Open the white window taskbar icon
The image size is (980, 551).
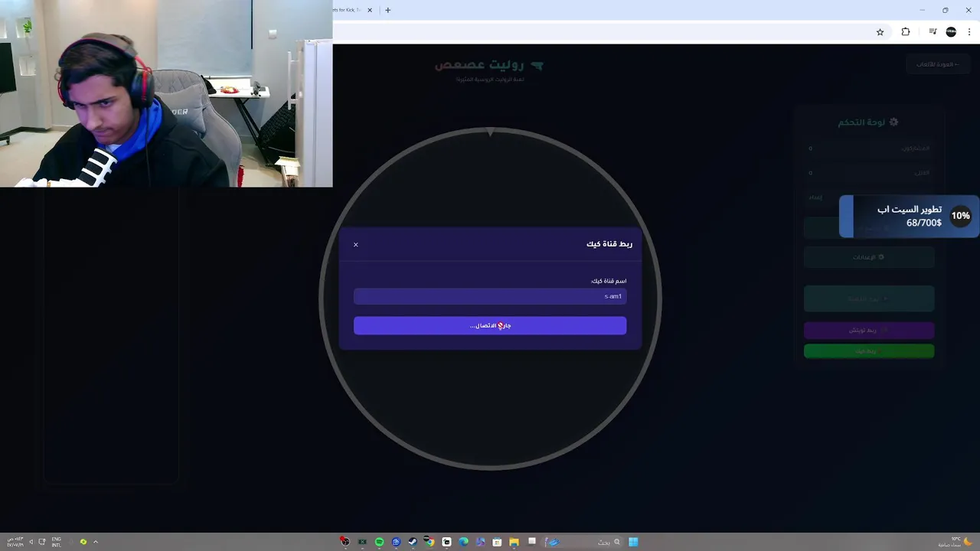click(531, 542)
